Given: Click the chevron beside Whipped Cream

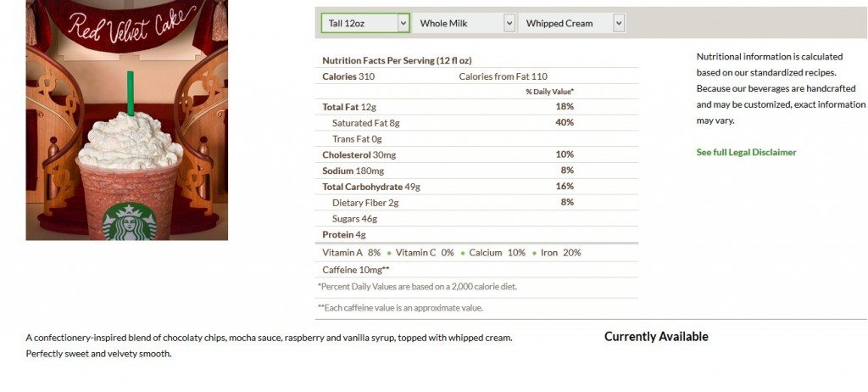Looking at the screenshot, I should tap(619, 23).
